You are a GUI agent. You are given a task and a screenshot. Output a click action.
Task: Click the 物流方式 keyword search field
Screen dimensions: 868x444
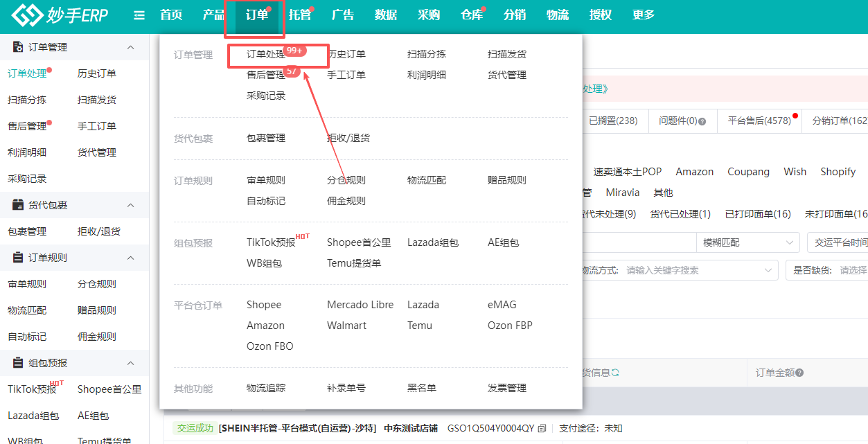[693, 271]
